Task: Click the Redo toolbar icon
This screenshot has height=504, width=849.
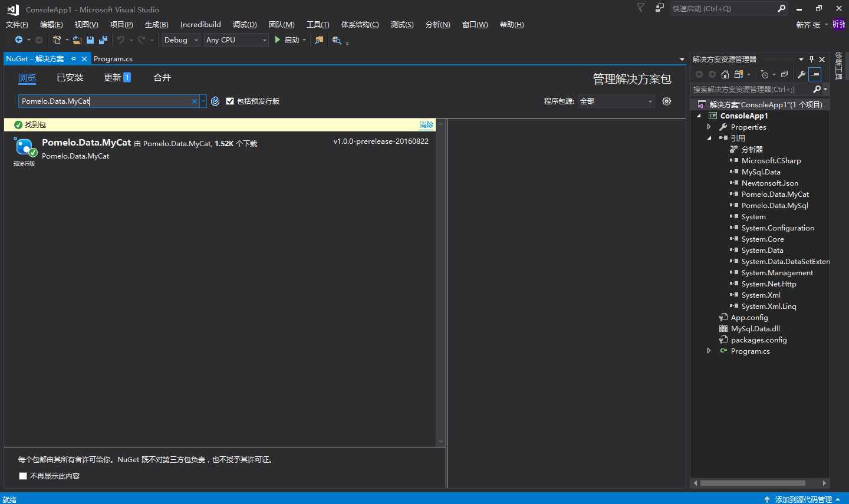Action: click(x=141, y=40)
